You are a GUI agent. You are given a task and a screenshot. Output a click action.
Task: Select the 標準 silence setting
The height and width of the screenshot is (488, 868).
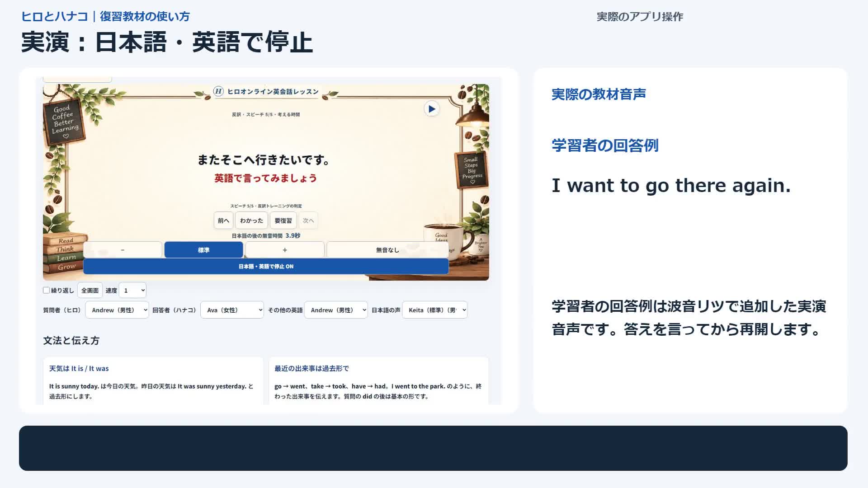(203, 250)
